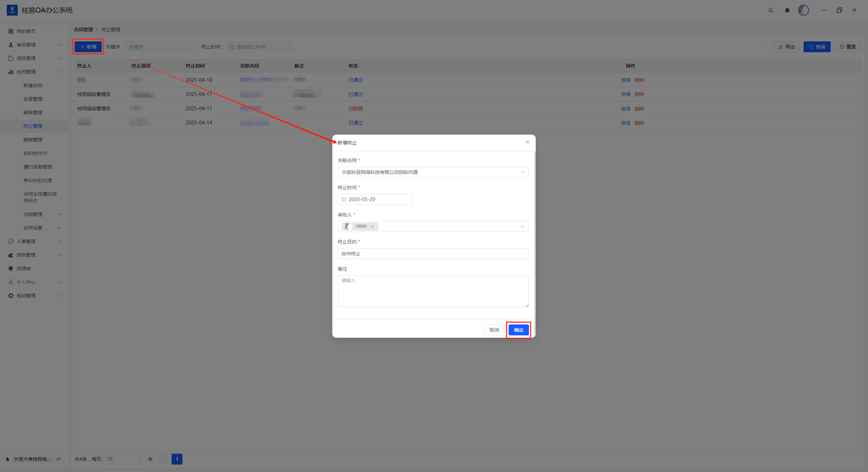
Task: Click the user avatar in the header
Action: tap(804, 10)
